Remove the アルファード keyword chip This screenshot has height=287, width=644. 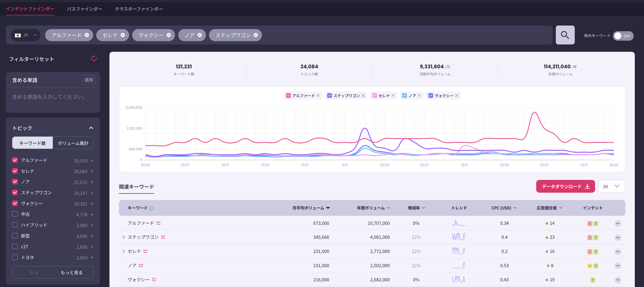(87, 35)
